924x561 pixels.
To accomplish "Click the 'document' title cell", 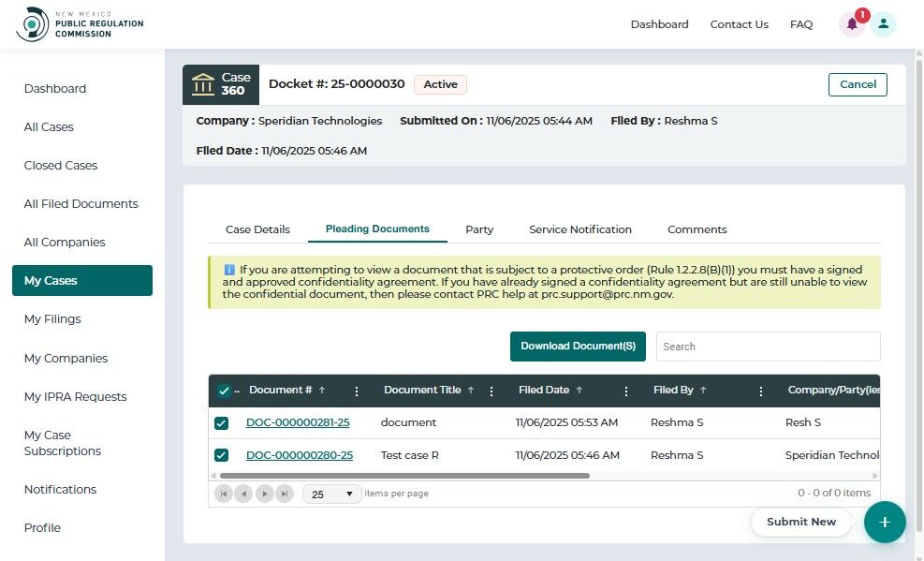I will point(408,422).
